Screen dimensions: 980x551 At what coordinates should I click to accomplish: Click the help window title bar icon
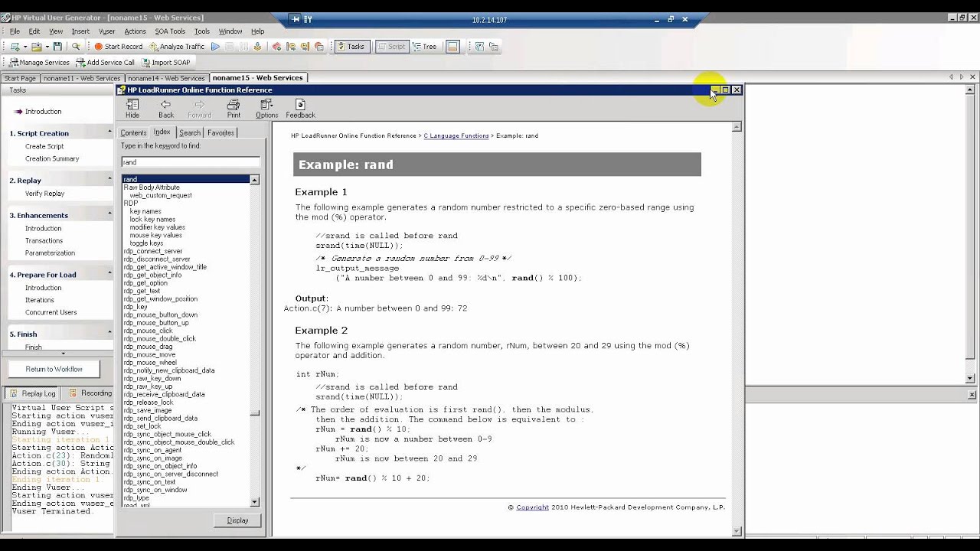tap(122, 90)
